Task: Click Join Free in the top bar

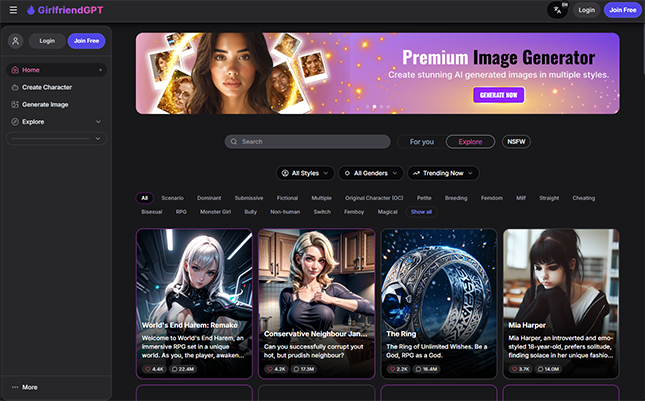Action: click(623, 10)
